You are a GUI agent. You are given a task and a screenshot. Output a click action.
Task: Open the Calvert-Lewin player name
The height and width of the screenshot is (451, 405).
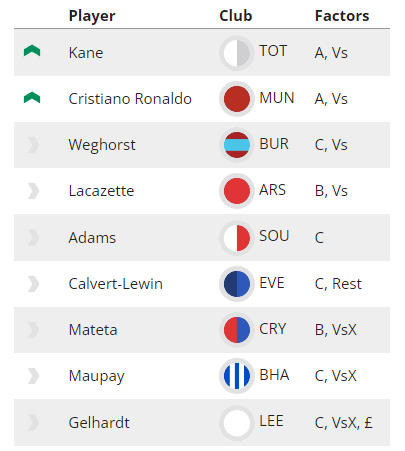tap(116, 284)
